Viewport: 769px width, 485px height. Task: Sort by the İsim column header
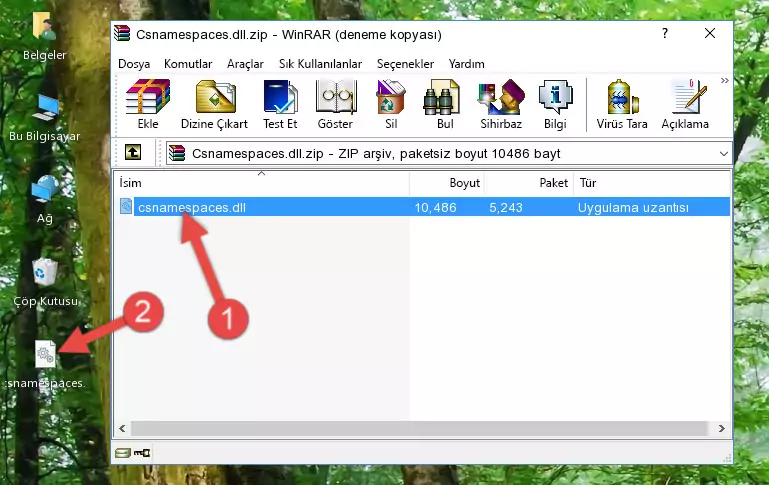(x=262, y=183)
